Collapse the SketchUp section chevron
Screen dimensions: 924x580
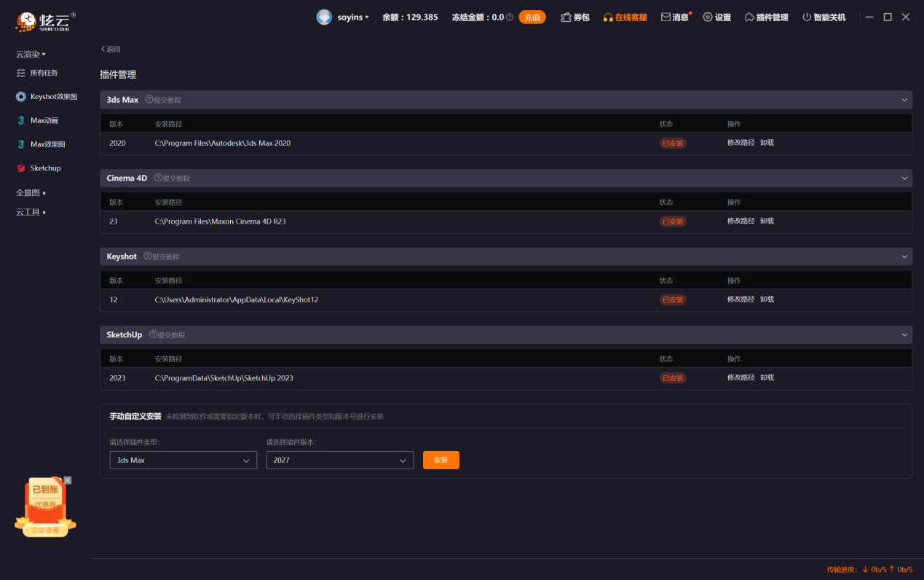coord(904,334)
